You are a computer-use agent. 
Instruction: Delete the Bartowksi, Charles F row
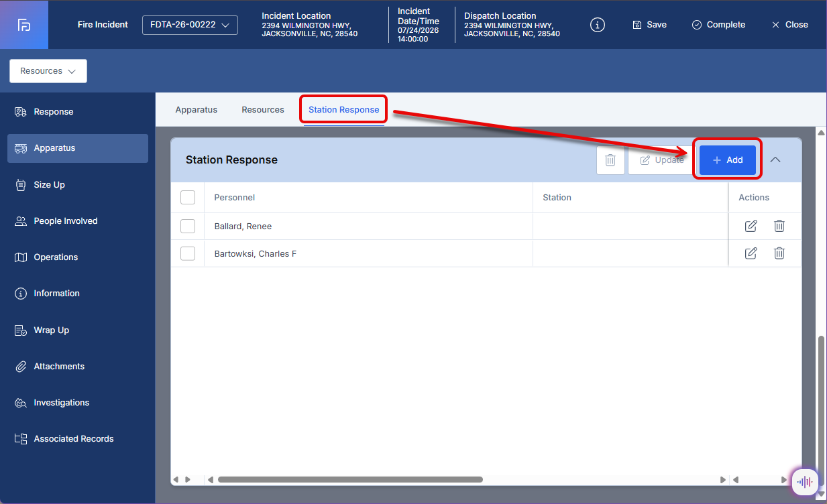point(779,253)
